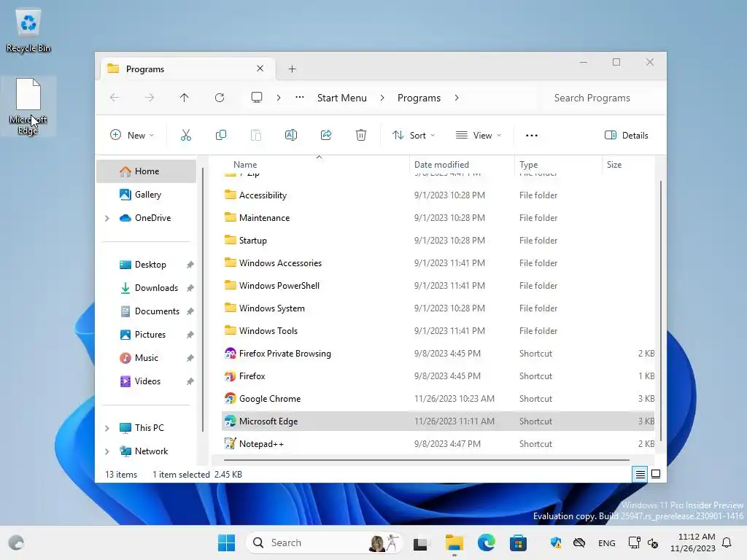
Task: Click the taskbar Search box
Action: 325,542
